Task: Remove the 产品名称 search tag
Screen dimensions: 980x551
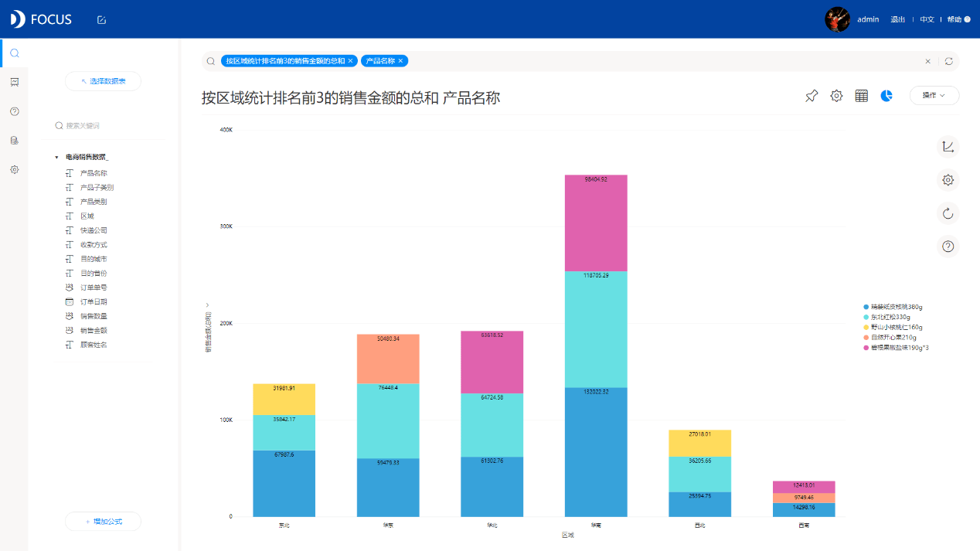Action: pyautogui.click(x=400, y=60)
